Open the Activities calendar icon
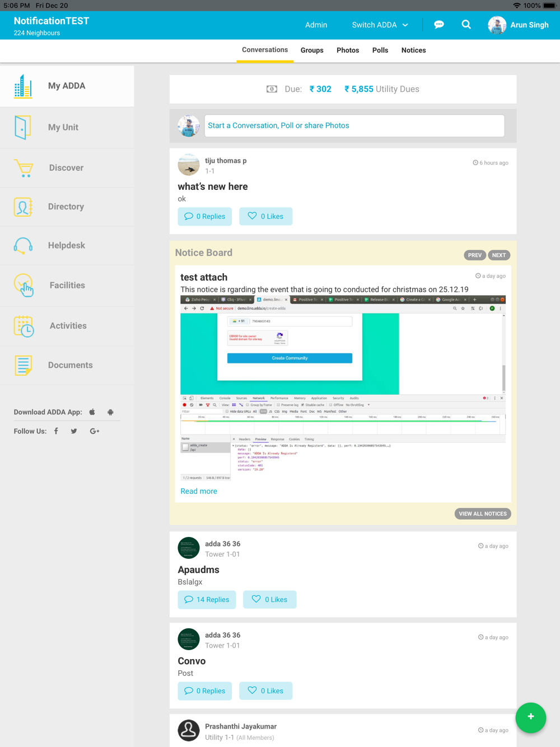 (24, 326)
